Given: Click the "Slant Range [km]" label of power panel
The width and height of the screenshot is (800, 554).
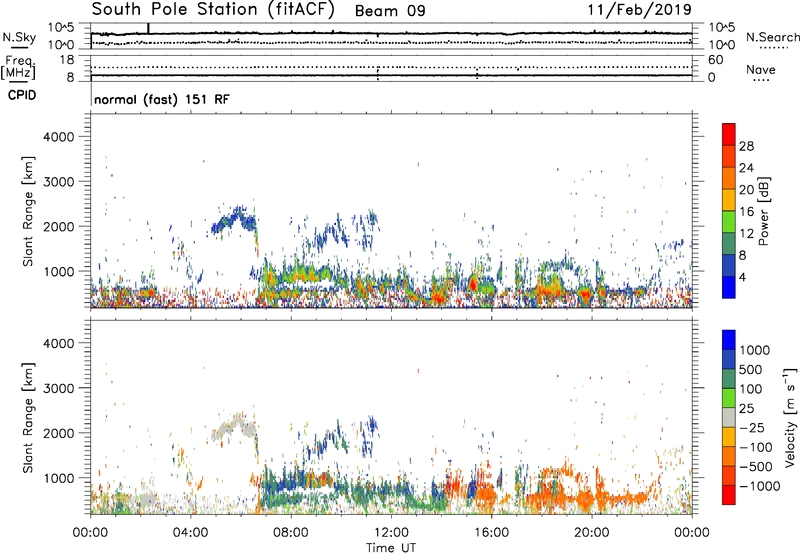Looking at the screenshot, I should coord(28,211).
